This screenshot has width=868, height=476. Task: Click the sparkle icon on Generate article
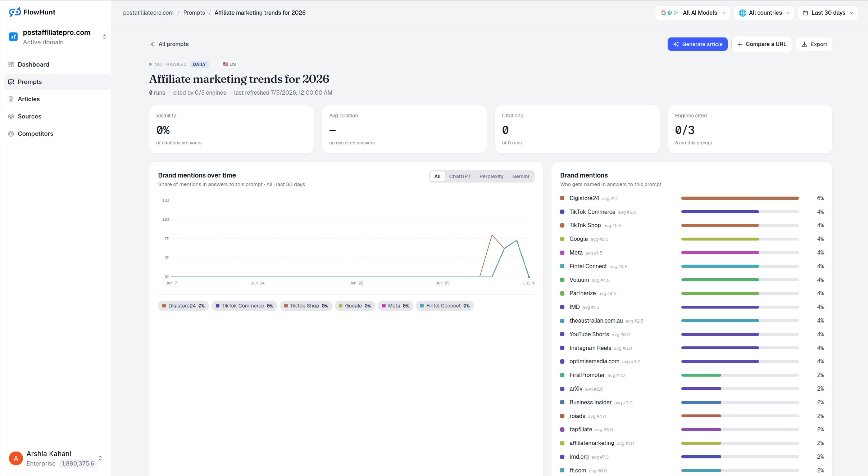pos(676,44)
